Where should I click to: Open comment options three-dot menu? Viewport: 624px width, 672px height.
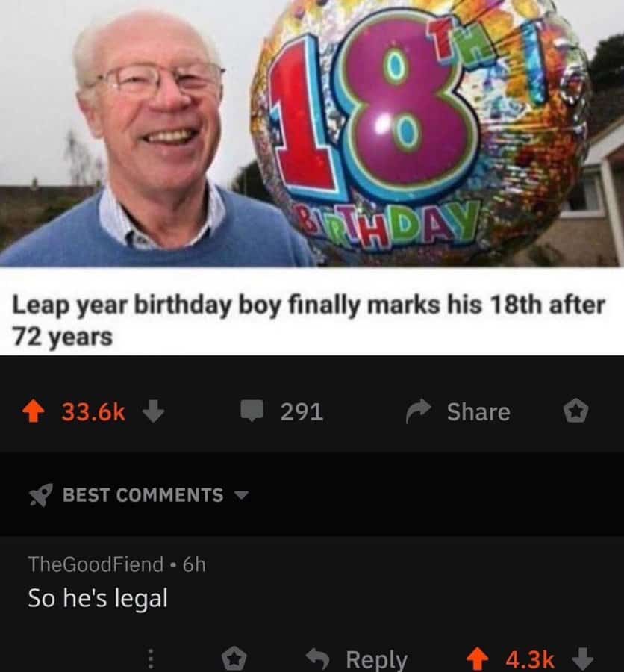(151, 659)
